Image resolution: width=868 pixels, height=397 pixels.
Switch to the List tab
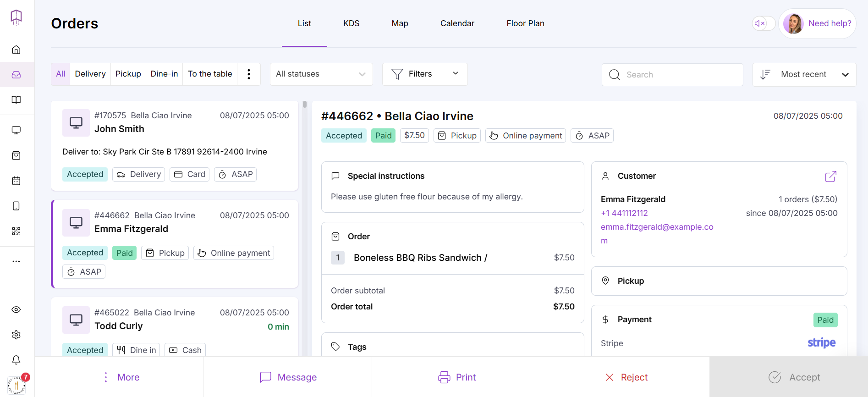tap(304, 23)
